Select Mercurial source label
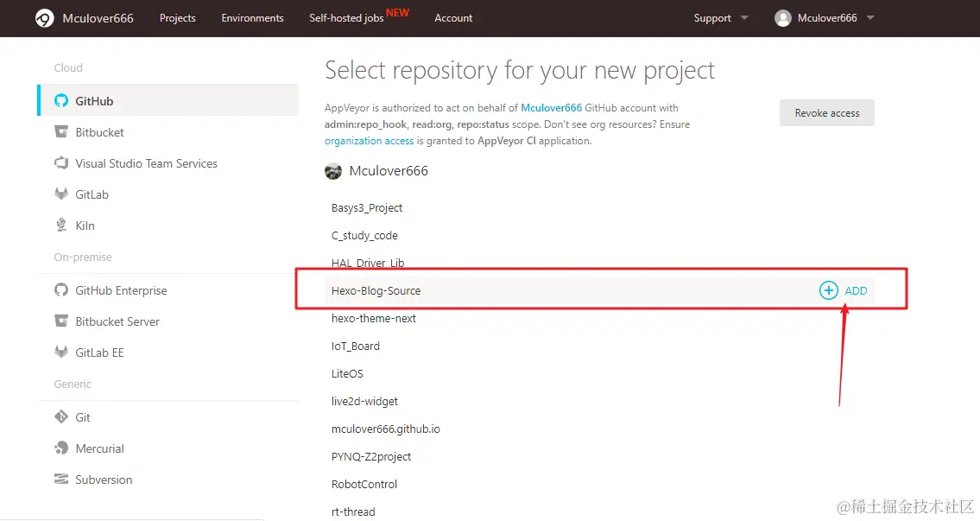Viewport: 980px width, 521px height. pyautogui.click(x=99, y=448)
